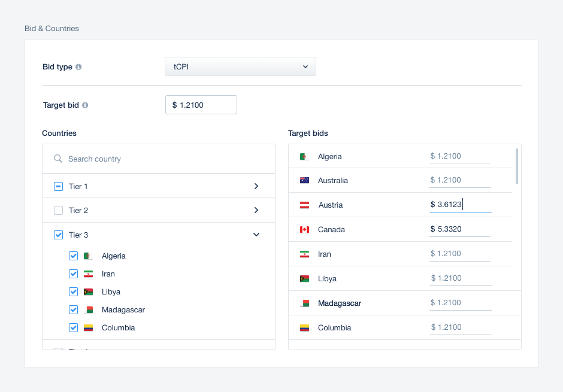Viewport: 563px width, 392px height.
Task: Click Columbia text in Tier 3 list
Action: pyautogui.click(x=118, y=328)
